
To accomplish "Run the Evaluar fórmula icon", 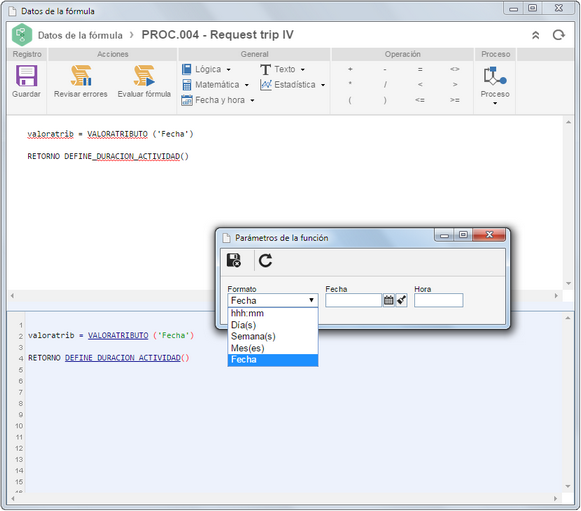I will [144, 76].
